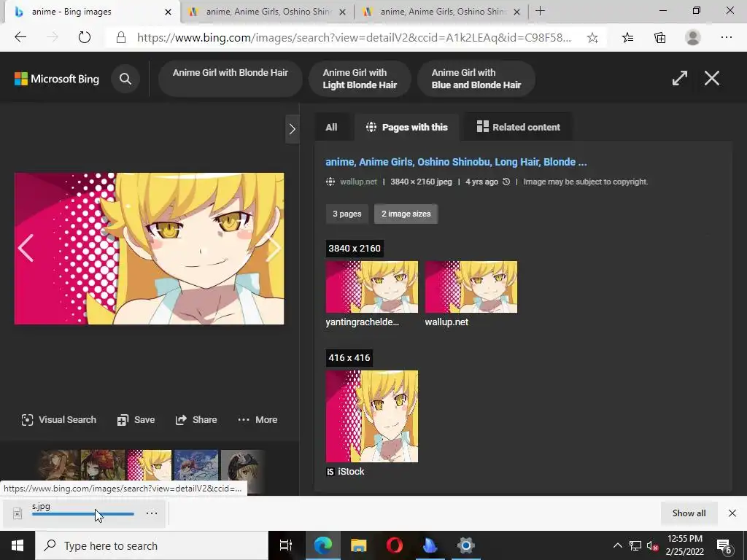Click the main anime preview image

point(149,249)
